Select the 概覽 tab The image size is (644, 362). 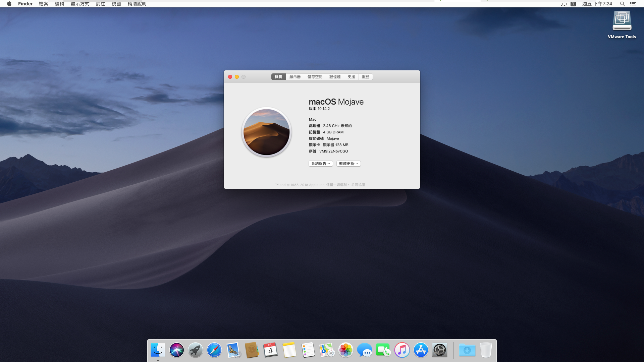(279, 77)
